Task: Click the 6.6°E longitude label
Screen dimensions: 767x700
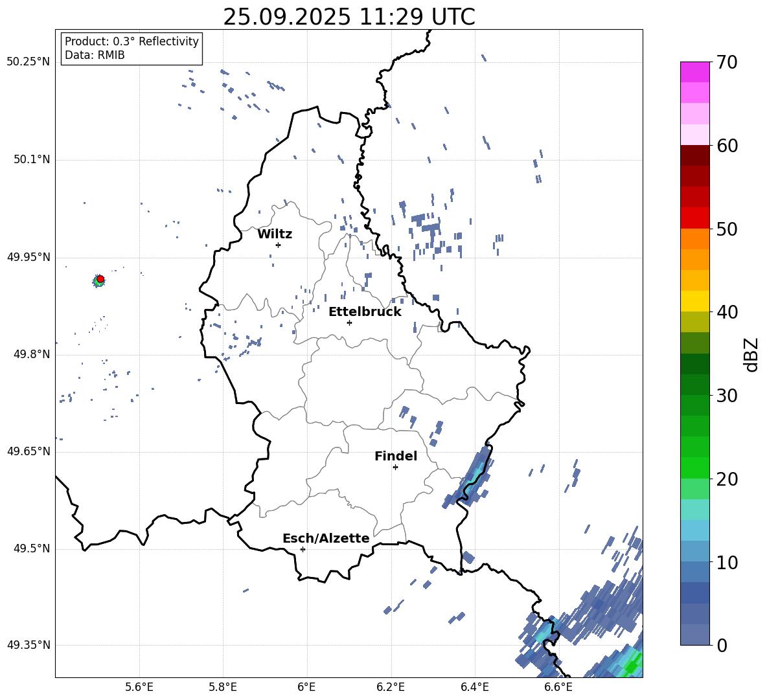Action: (558, 687)
